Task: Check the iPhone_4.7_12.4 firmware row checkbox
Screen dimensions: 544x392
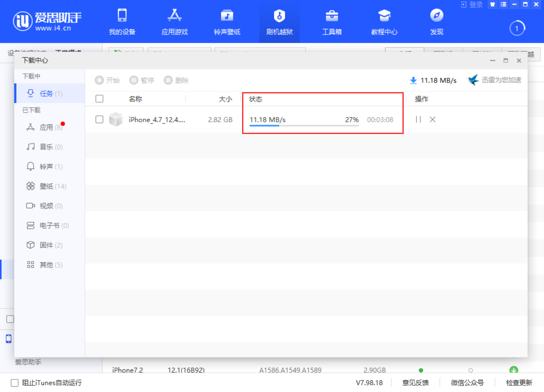Action: 99,119
